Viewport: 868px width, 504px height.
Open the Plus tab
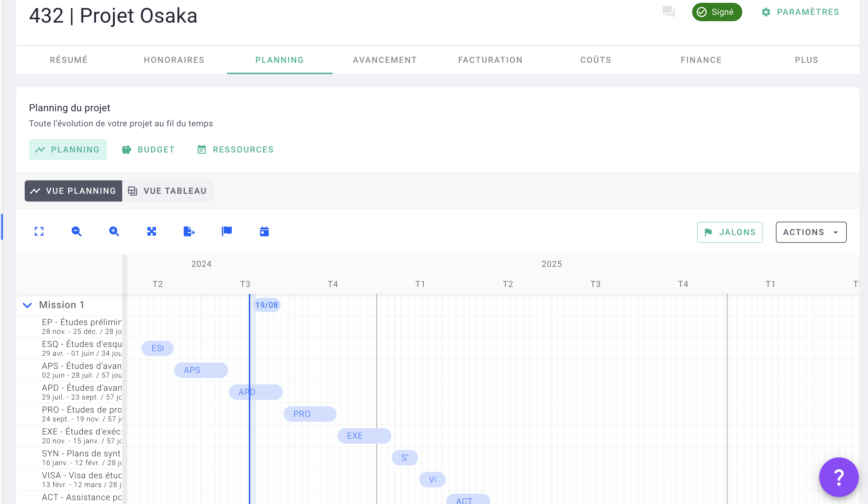click(x=807, y=60)
